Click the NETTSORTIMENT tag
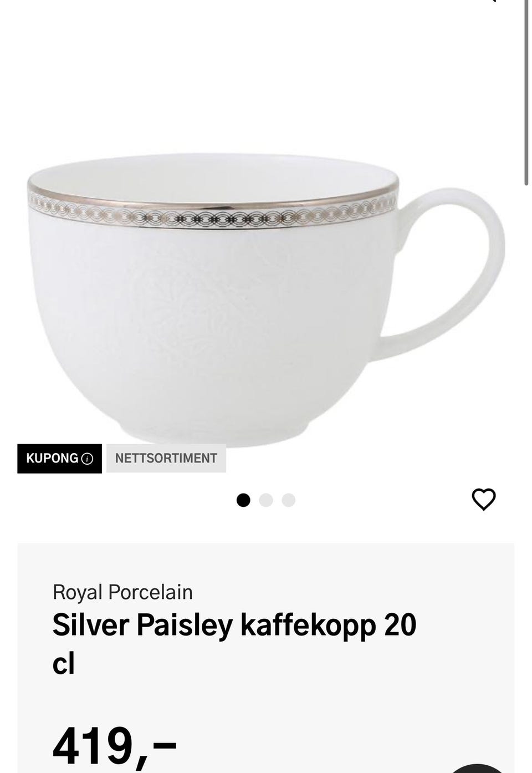This screenshot has height=773, width=532. tap(166, 459)
